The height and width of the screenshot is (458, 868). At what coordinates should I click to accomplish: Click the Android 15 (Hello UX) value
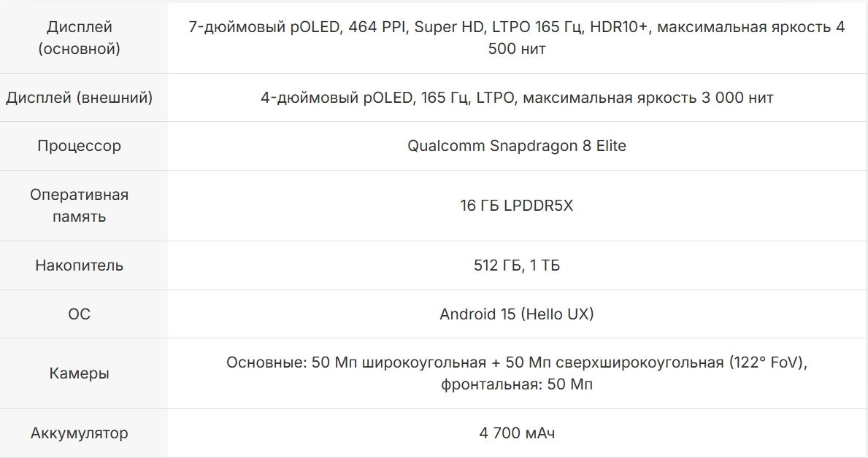tap(516, 314)
